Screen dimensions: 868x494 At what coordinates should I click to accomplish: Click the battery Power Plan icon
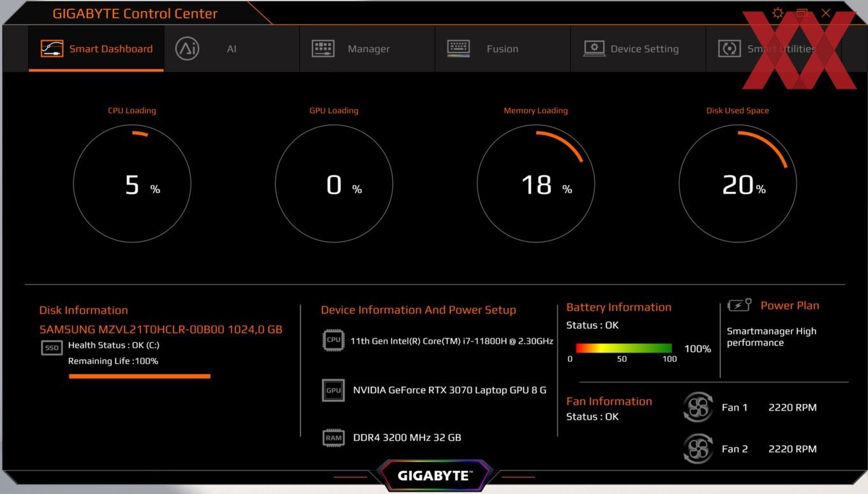click(x=740, y=306)
